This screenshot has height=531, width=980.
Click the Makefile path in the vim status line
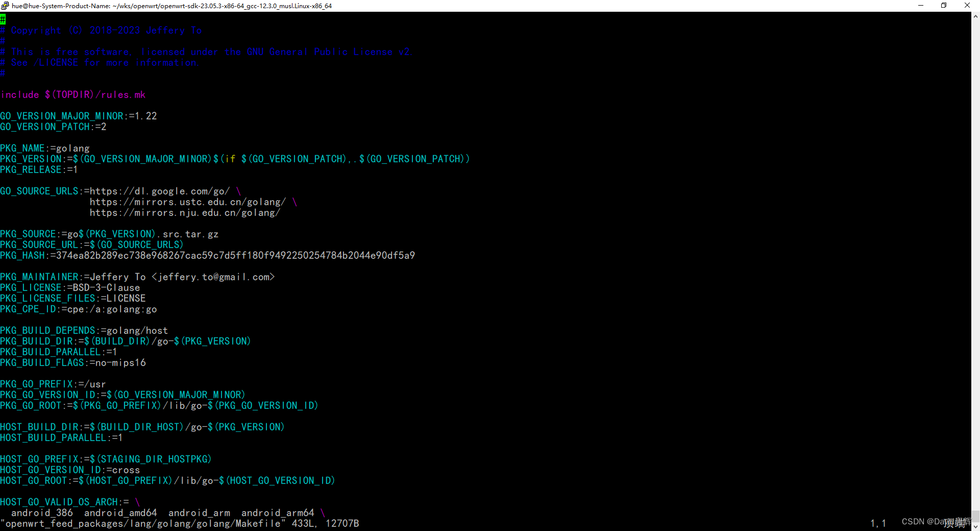point(143,524)
